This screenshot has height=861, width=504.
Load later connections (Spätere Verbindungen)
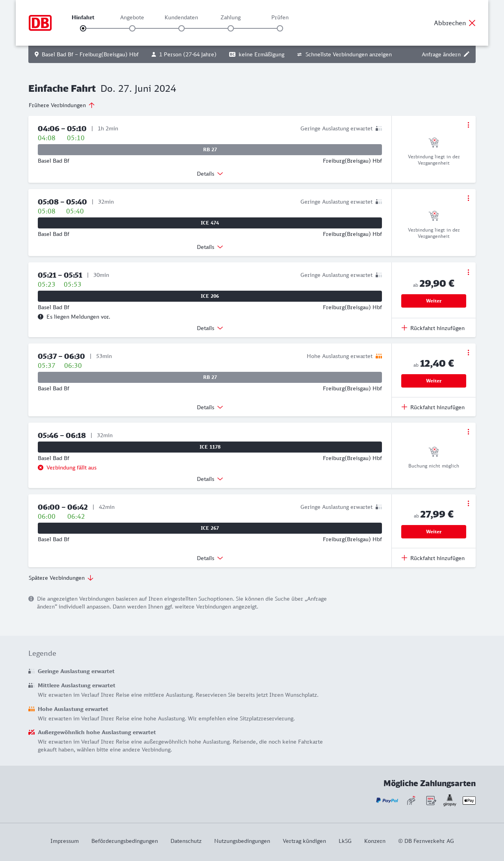(61, 578)
